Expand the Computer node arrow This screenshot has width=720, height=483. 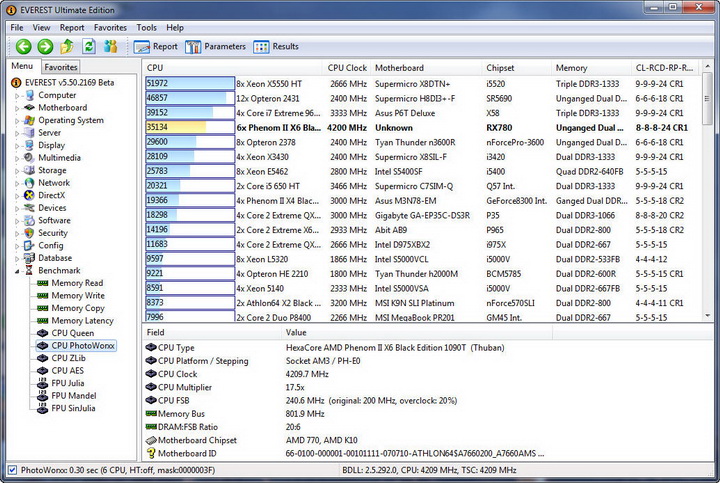17,96
